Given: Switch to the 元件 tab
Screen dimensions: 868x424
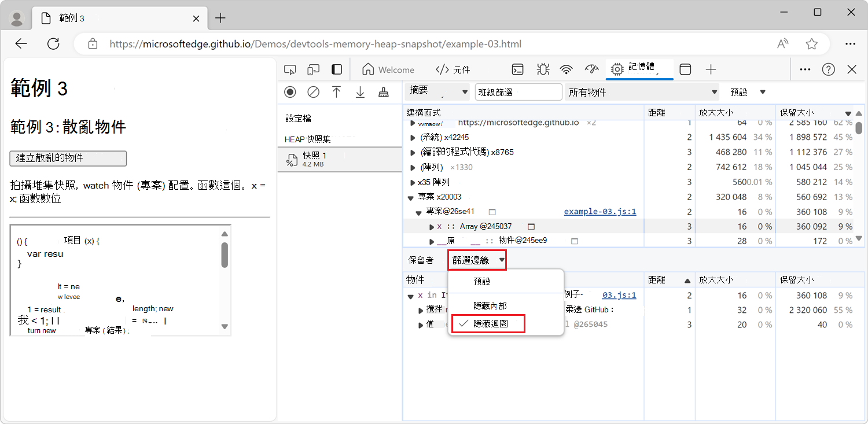Looking at the screenshot, I should click(453, 69).
